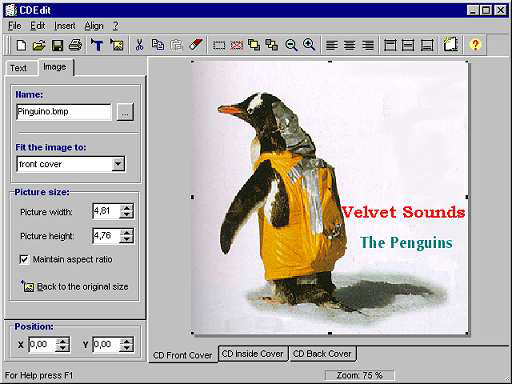Viewport: 512px width, 384px height.
Task: Bring object to front icon
Action: [254, 45]
